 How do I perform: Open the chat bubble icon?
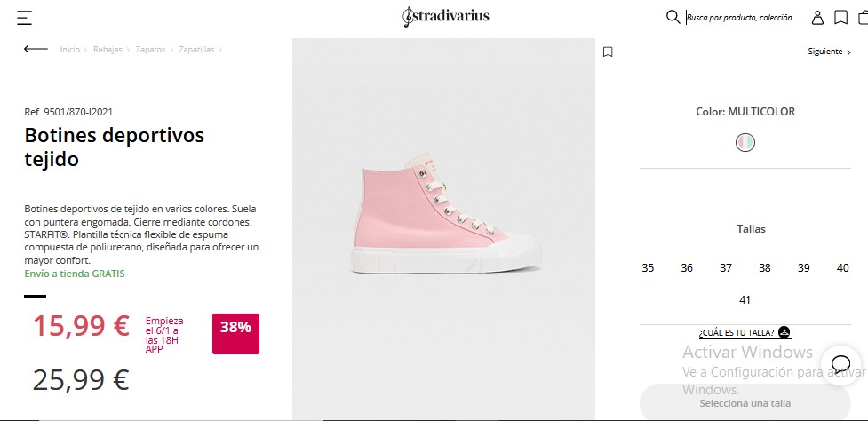[x=840, y=364]
